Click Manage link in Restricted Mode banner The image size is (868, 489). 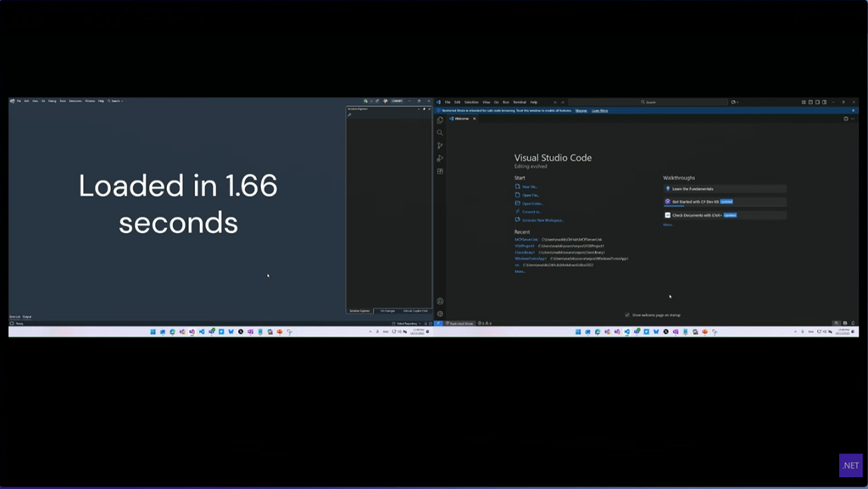point(581,111)
